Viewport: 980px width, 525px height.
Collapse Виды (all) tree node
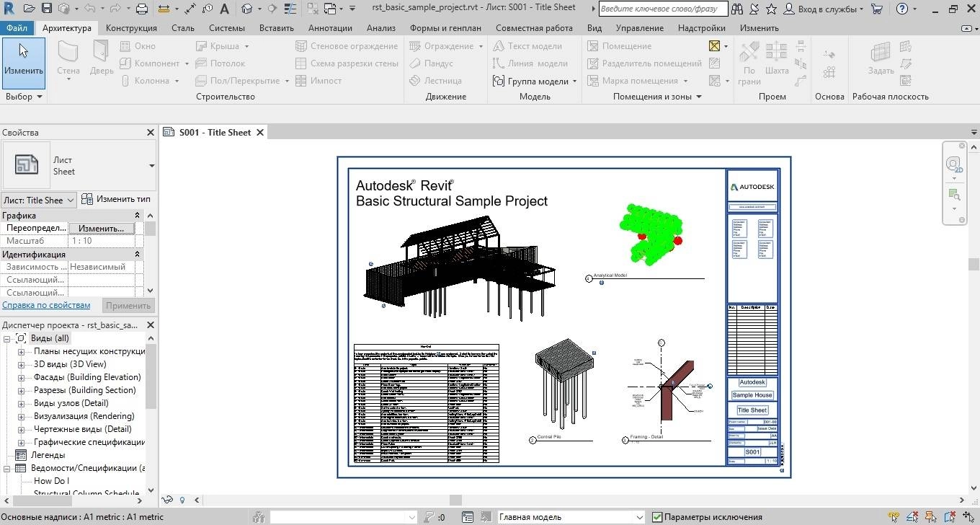click(6, 338)
